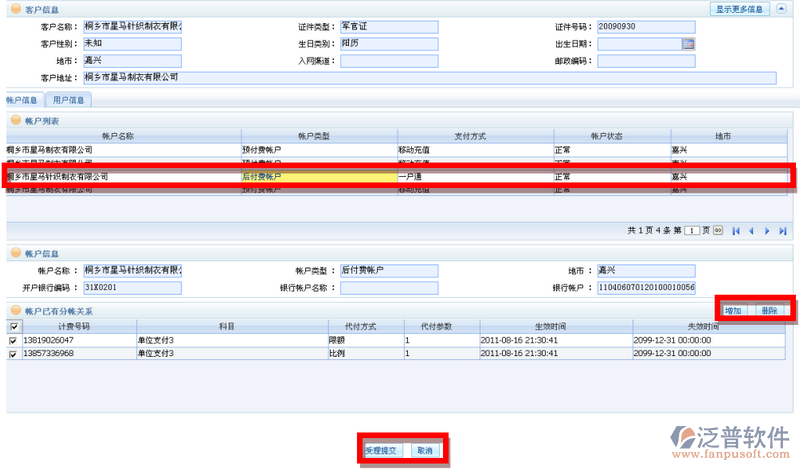Screen dimensions: 800x470
Task: Click the 帐户类型 field showing 后付费帐户
Action: tap(389, 270)
